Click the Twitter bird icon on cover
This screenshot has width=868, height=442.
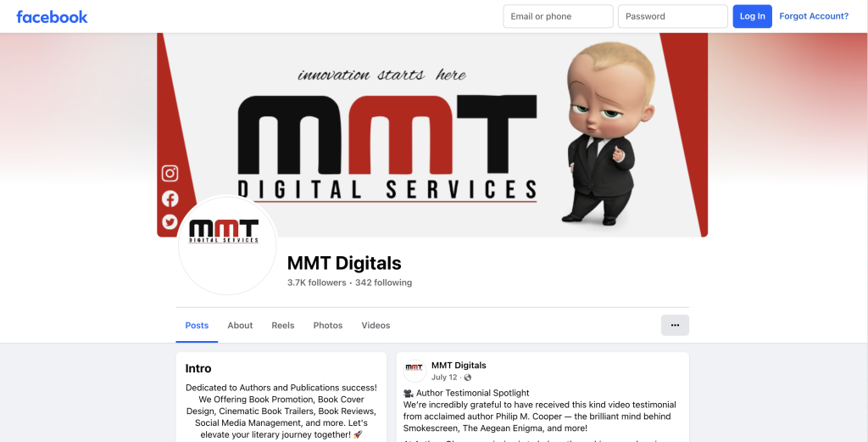click(170, 222)
